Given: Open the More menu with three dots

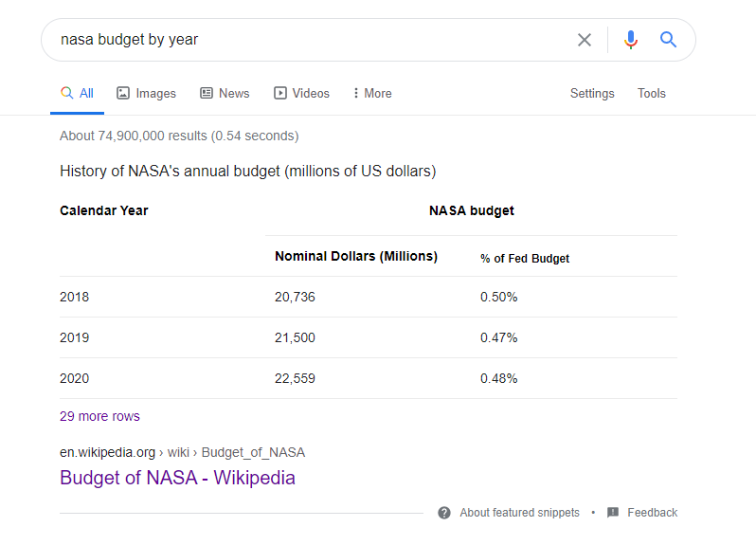Looking at the screenshot, I should tap(356, 93).
